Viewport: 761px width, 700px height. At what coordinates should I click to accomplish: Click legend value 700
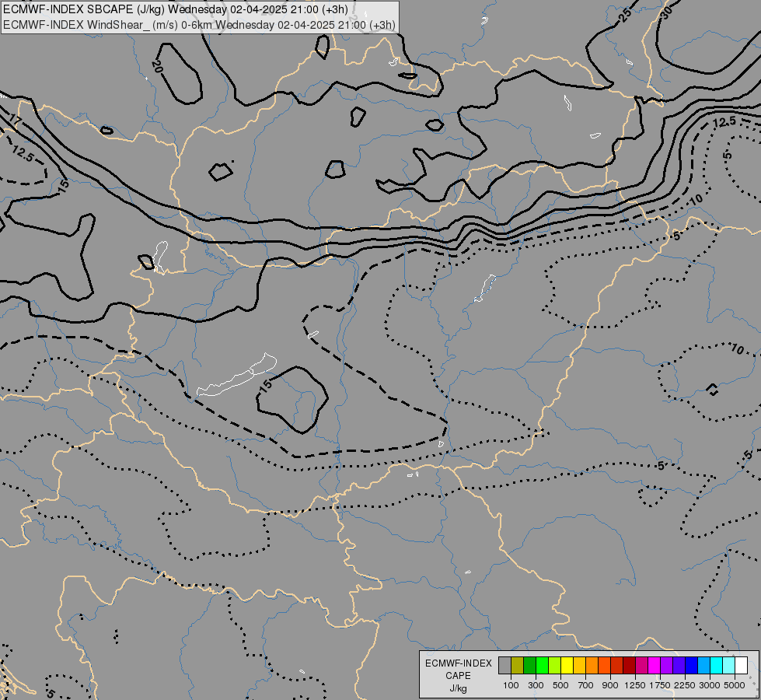[586, 685]
